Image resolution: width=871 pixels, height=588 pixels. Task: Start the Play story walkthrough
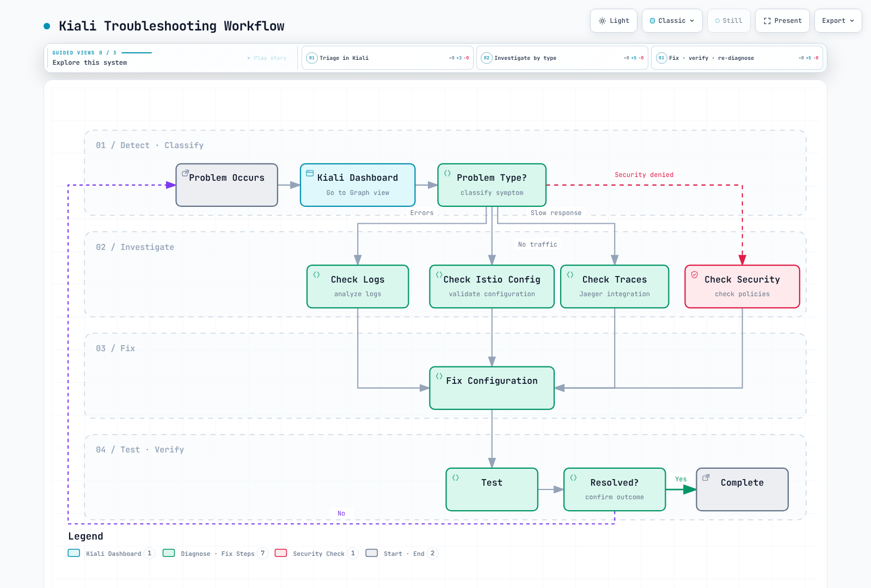[267, 58]
